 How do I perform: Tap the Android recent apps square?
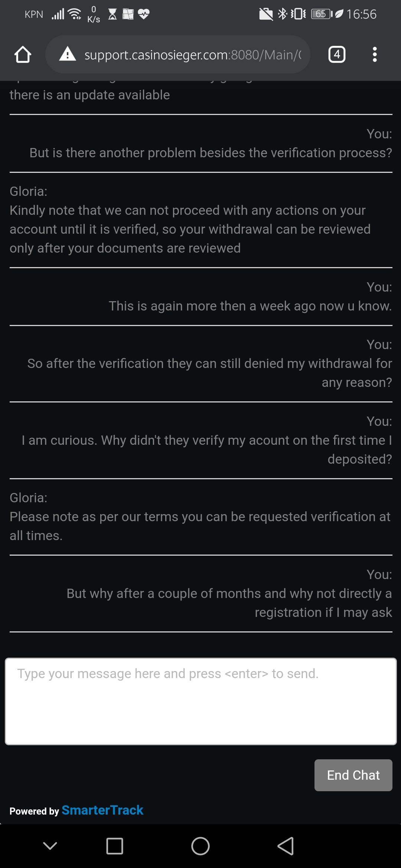[x=115, y=846]
